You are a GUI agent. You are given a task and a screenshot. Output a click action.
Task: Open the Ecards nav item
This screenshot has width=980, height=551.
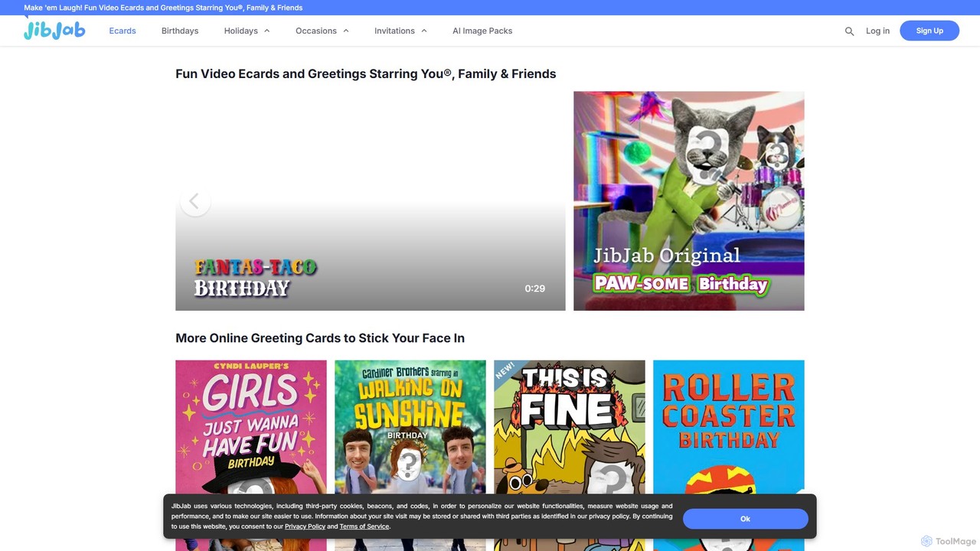pyautogui.click(x=122, y=31)
